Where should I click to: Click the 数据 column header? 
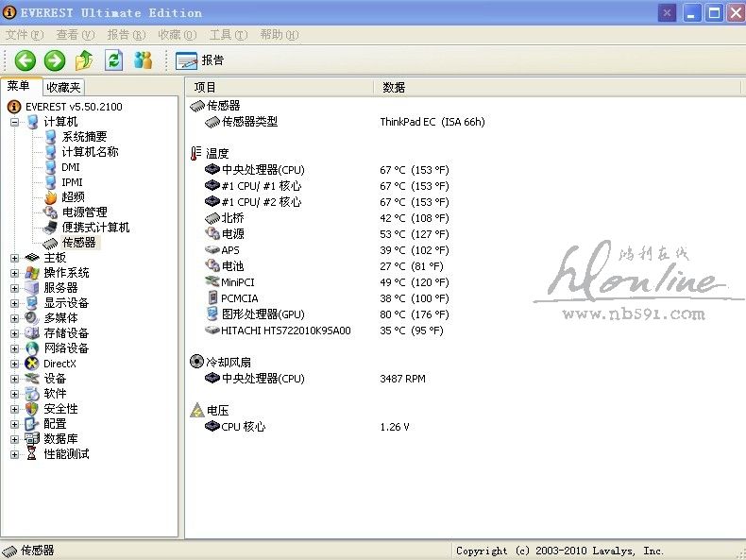[394, 87]
